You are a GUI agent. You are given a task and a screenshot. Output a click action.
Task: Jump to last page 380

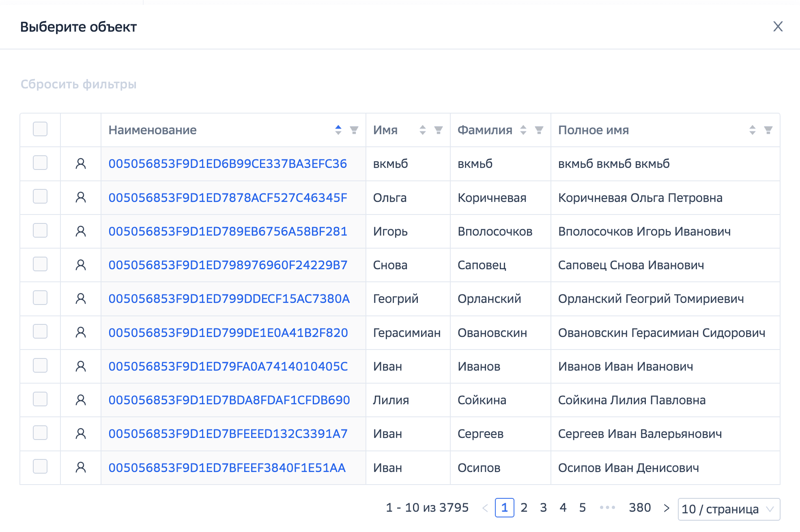click(x=639, y=508)
